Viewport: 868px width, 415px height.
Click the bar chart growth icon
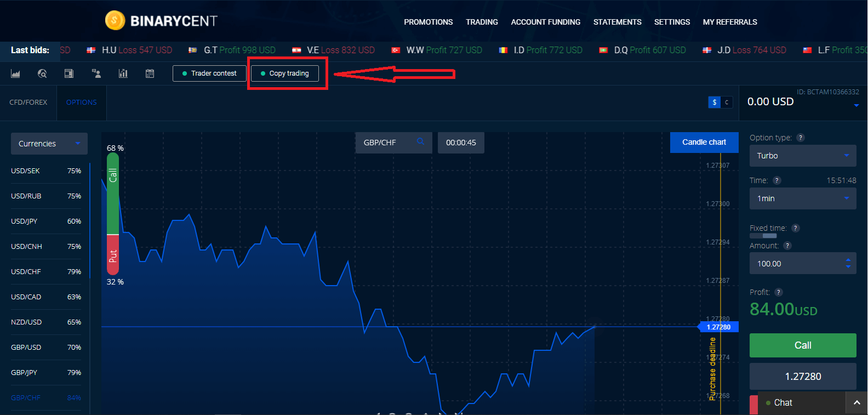123,73
